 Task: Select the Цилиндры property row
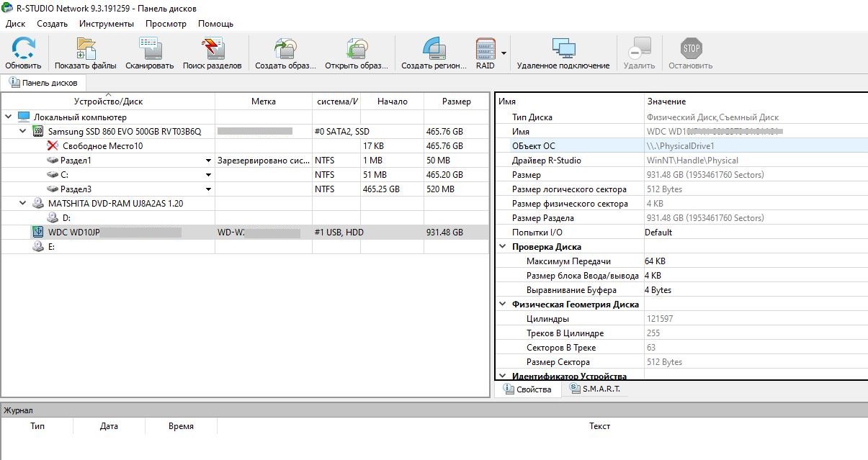coord(681,318)
